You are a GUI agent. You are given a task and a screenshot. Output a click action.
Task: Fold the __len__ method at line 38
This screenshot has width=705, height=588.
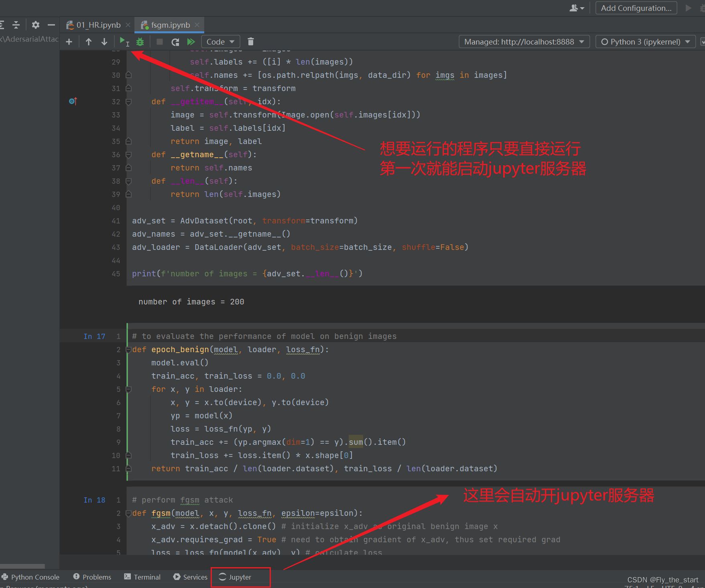(x=128, y=181)
